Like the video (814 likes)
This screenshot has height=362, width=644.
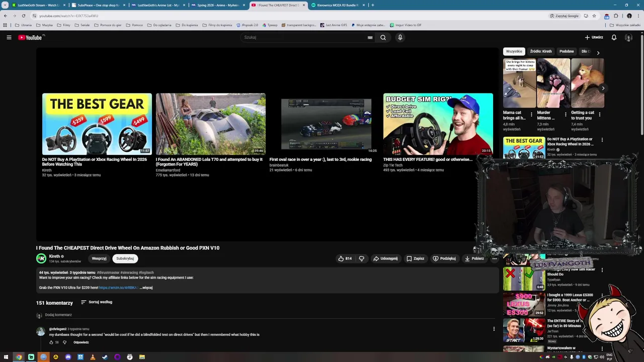(x=345, y=258)
